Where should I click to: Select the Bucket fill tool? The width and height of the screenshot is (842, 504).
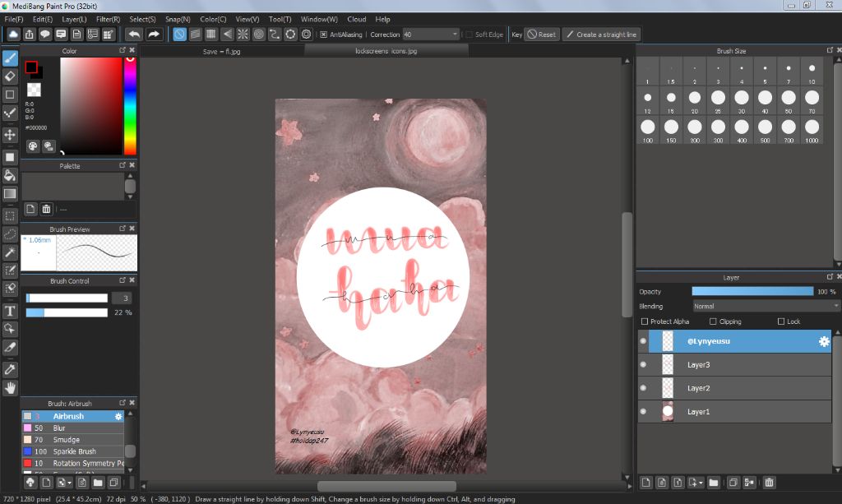coord(10,175)
